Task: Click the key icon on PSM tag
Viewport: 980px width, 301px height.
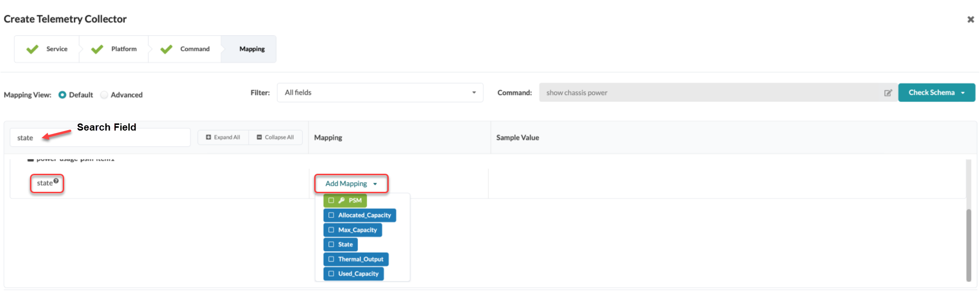Action: [341, 200]
